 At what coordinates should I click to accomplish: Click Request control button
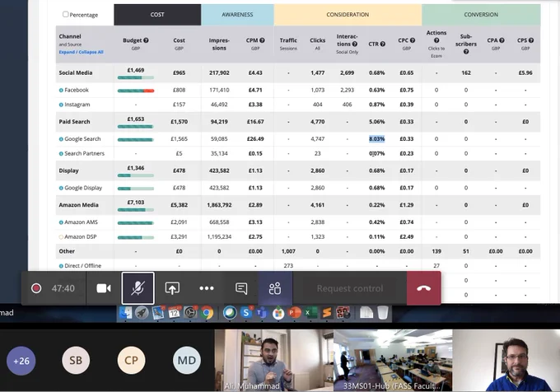[x=350, y=288]
